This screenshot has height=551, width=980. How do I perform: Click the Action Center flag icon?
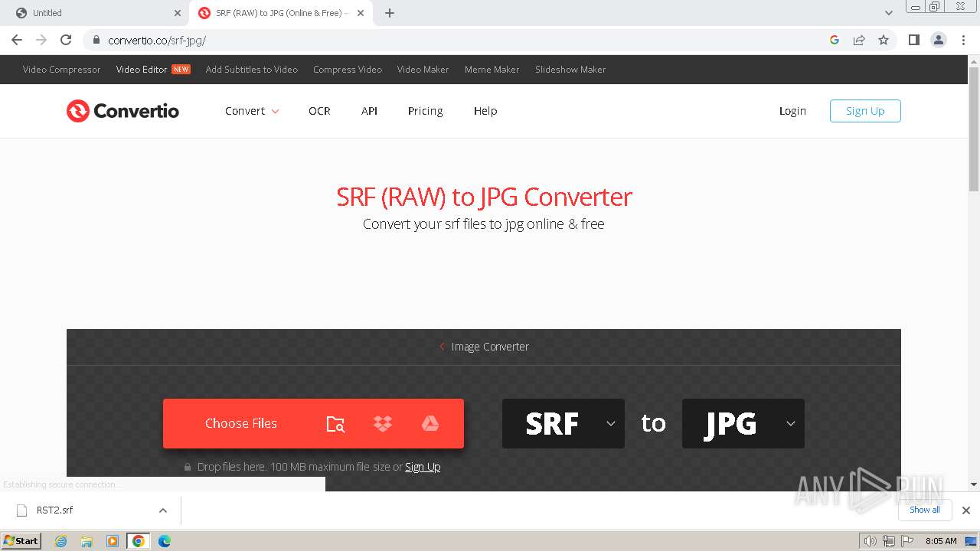coord(907,541)
